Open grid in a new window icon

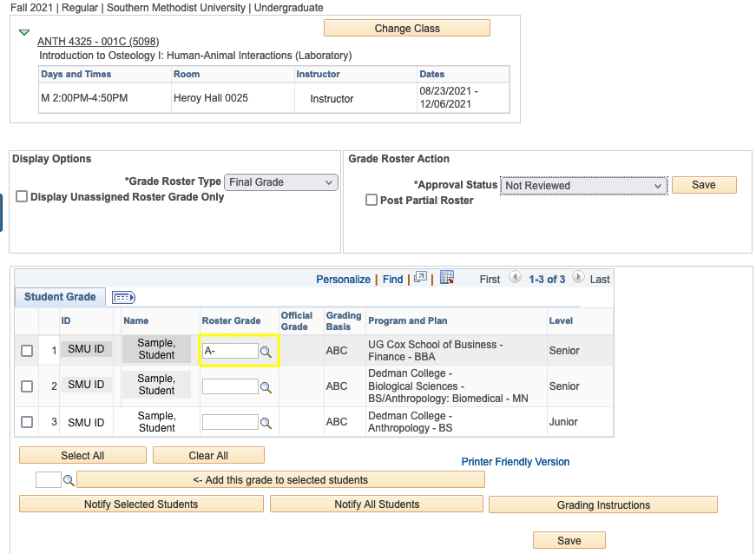pyautogui.click(x=420, y=277)
